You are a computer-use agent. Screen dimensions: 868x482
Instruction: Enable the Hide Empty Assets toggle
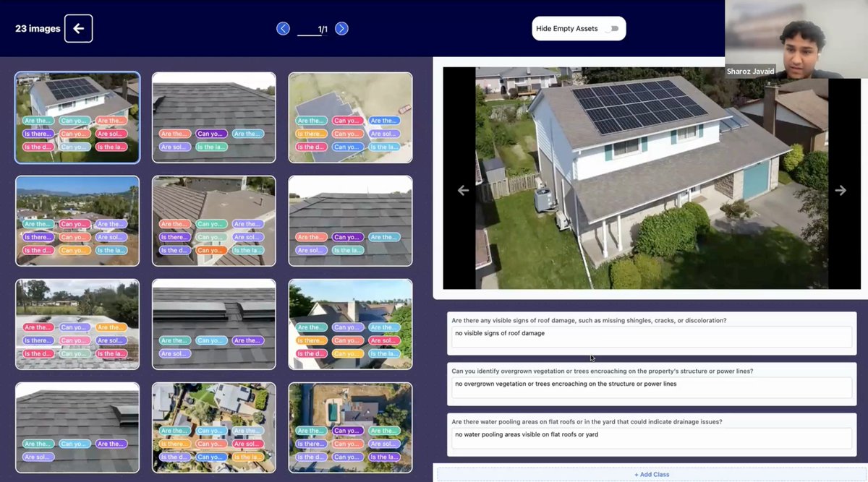pyautogui.click(x=614, y=27)
